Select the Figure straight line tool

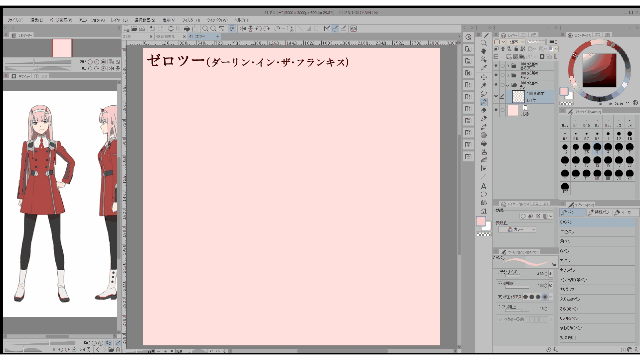click(484, 177)
